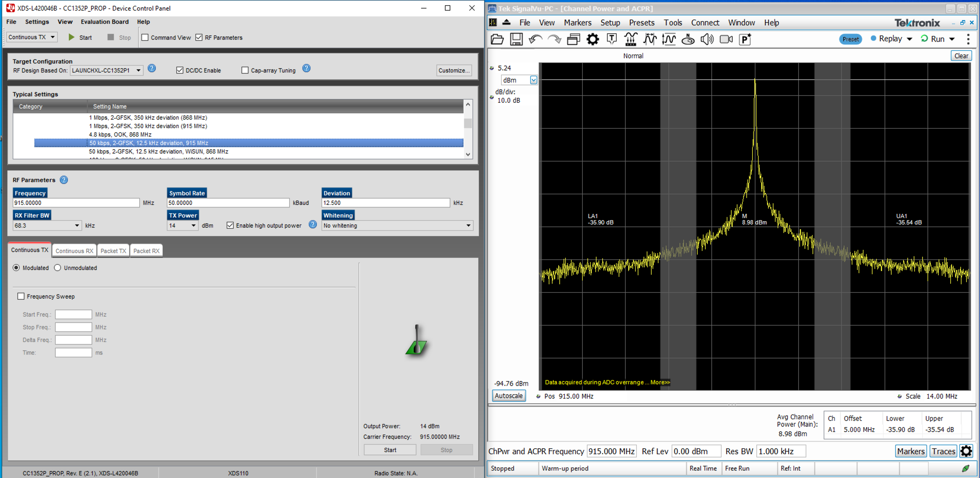The height and width of the screenshot is (478, 980).
Task: Open the Markers menu in SignalVu
Action: [577, 22]
